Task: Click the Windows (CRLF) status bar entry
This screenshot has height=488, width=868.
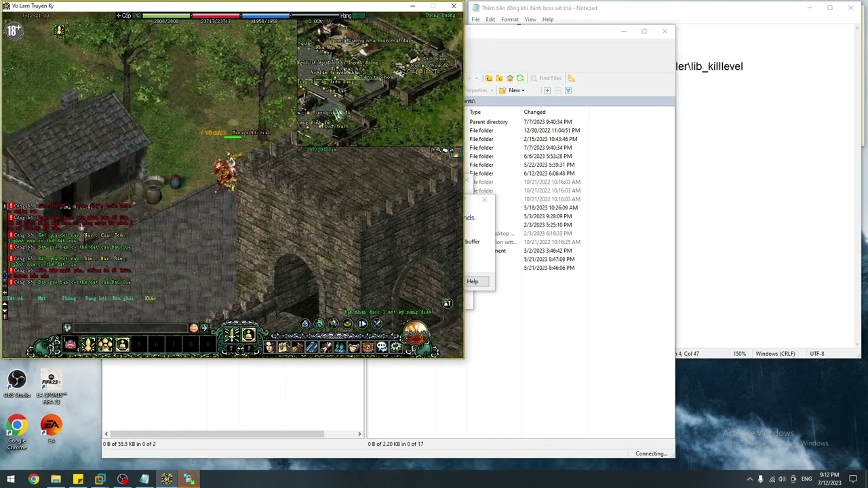Action: 775,353
